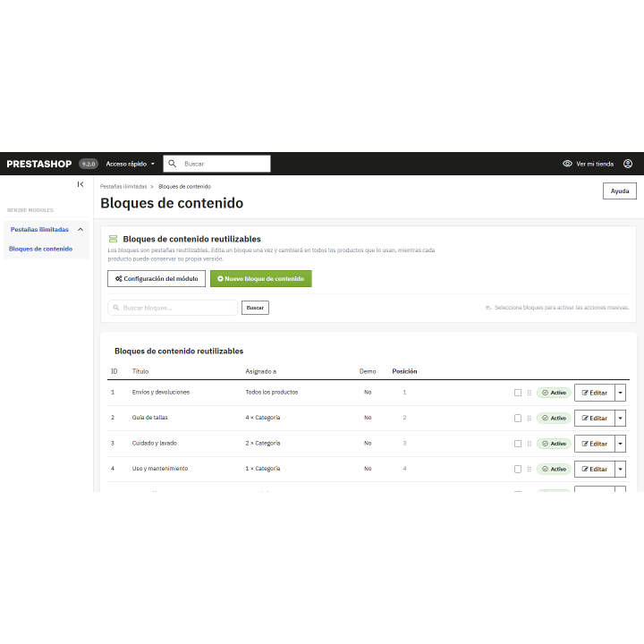644x644 pixels.
Task: Select checkbox for Envíos y devoluciones
Action: [x=518, y=393]
